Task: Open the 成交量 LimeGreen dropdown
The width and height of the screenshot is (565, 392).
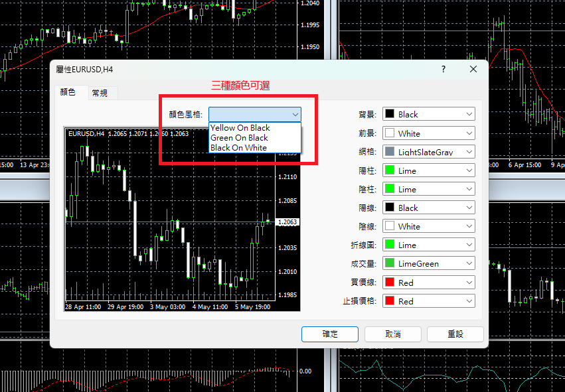Action: click(429, 263)
